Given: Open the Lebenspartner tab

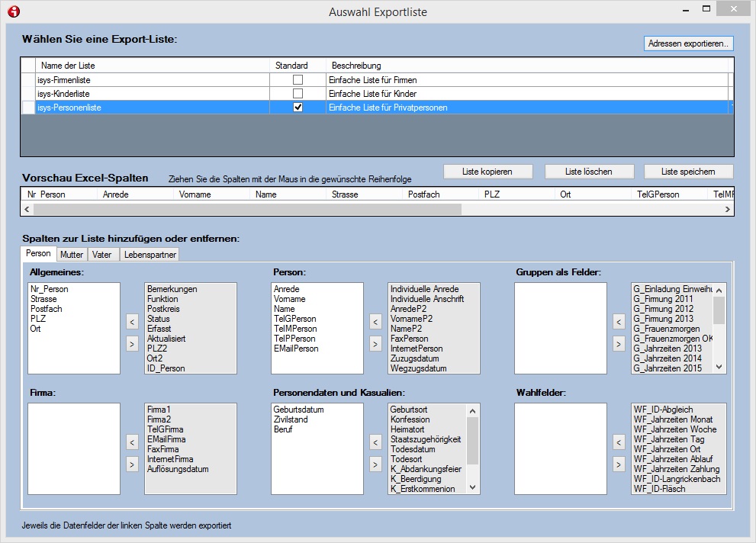Looking at the screenshot, I should pyautogui.click(x=150, y=255).
